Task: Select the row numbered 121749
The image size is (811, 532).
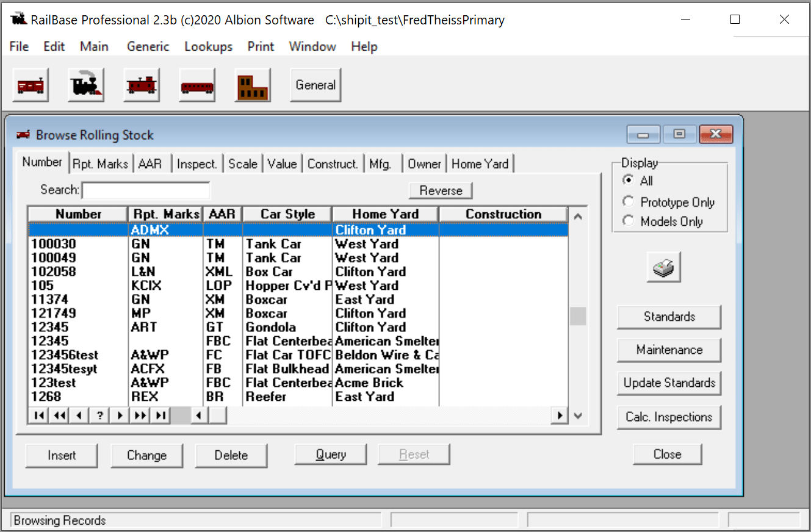Action: (299, 313)
